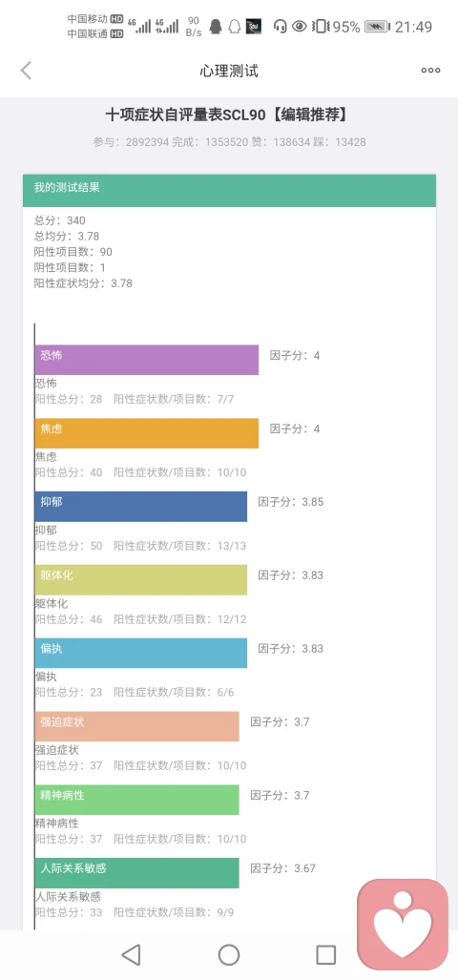
Task: Select the orange 焦虑 bar
Action: coord(147,433)
